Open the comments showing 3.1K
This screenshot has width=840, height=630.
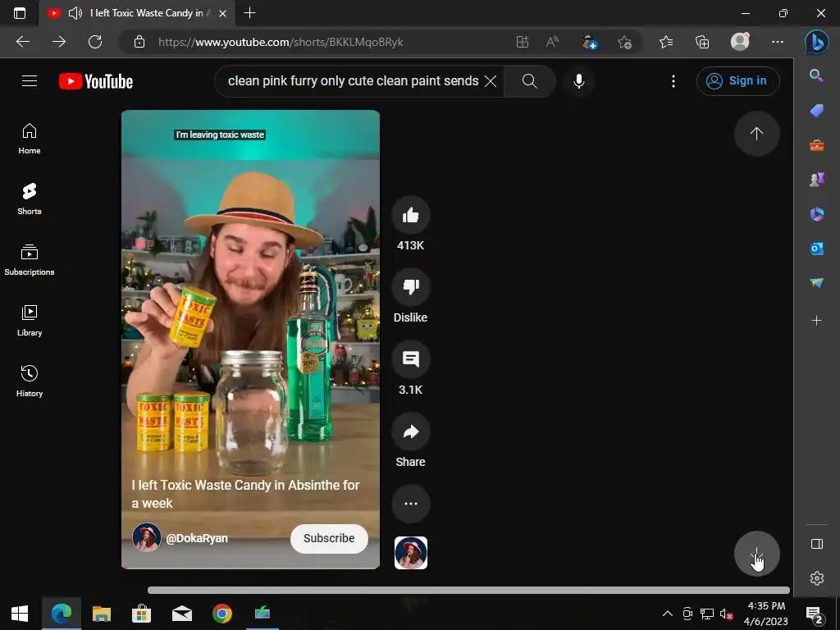click(411, 360)
